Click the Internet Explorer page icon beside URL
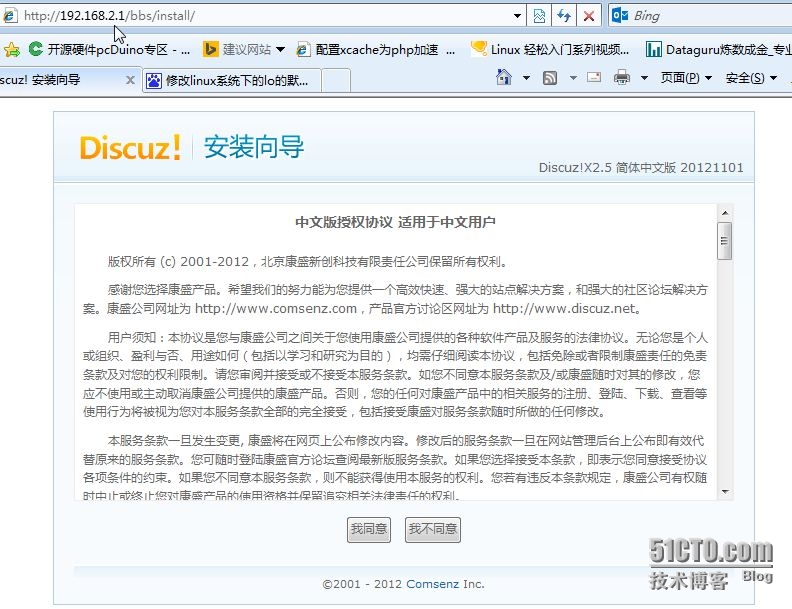 pyautogui.click(x=10, y=16)
